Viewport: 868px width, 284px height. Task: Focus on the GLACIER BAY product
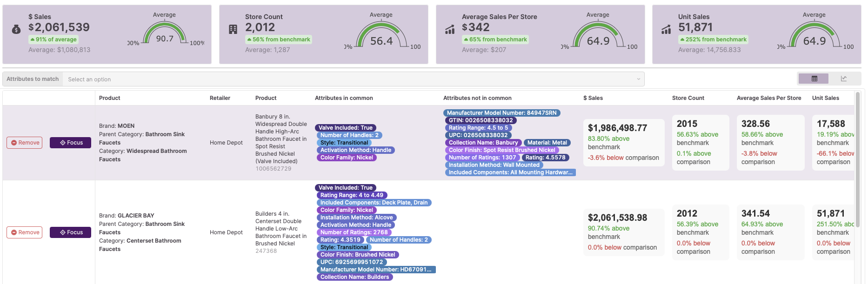pyautogui.click(x=70, y=232)
